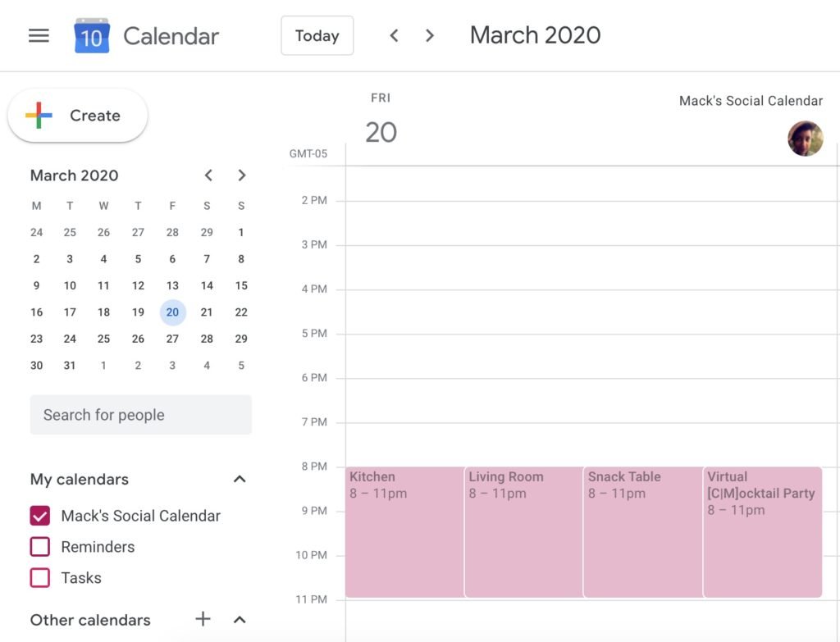The image size is (840, 642).
Task: Collapse the My calendars section
Action: [x=240, y=479]
